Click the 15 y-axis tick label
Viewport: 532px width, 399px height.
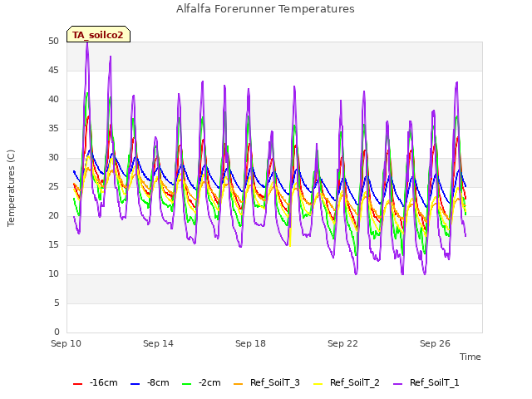tap(53, 245)
